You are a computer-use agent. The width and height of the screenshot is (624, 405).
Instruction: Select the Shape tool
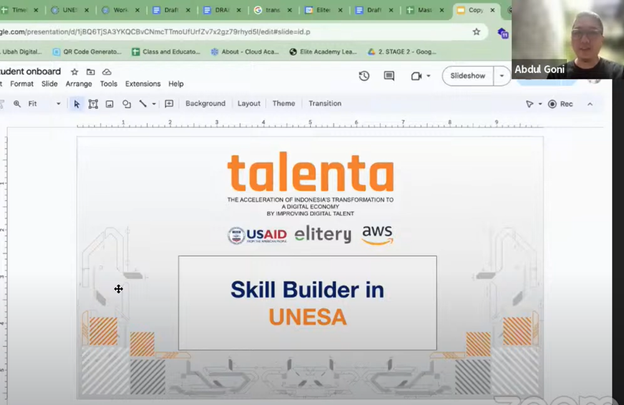tap(127, 104)
